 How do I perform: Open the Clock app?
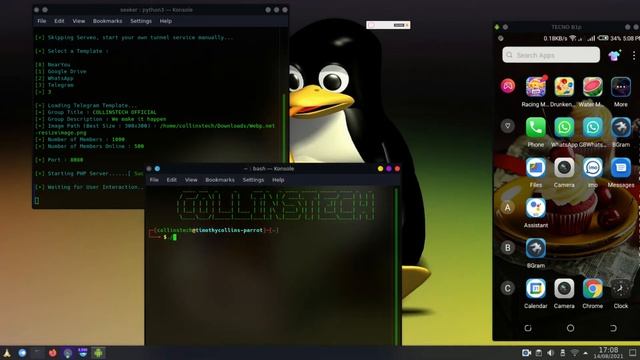point(620,289)
